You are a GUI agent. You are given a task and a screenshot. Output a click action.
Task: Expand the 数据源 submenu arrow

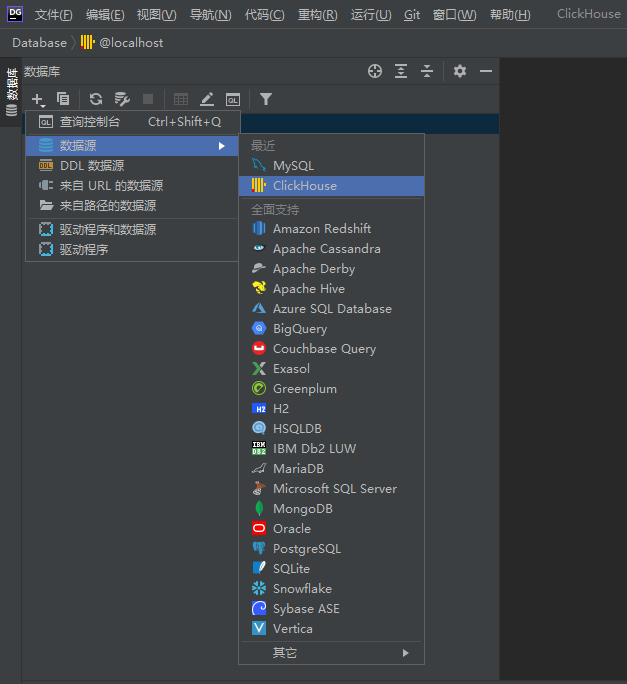[222, 146]
